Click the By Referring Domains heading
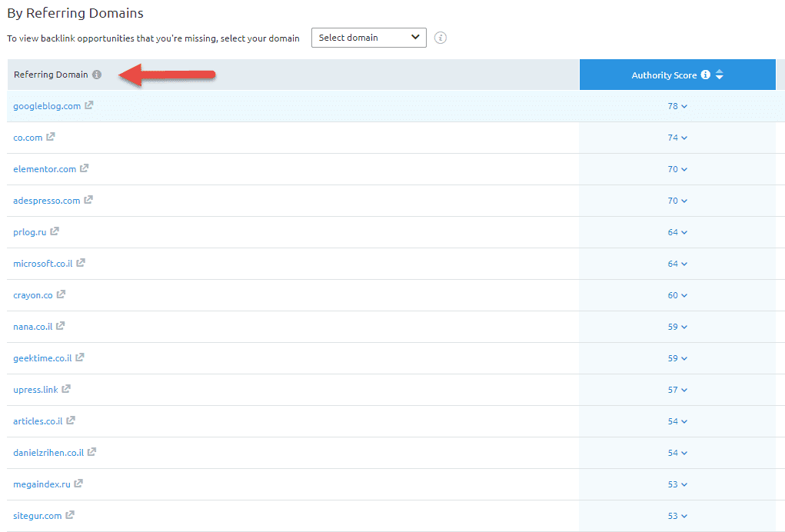The width and height of the screenshot is (785, 532). pos(75,13)
